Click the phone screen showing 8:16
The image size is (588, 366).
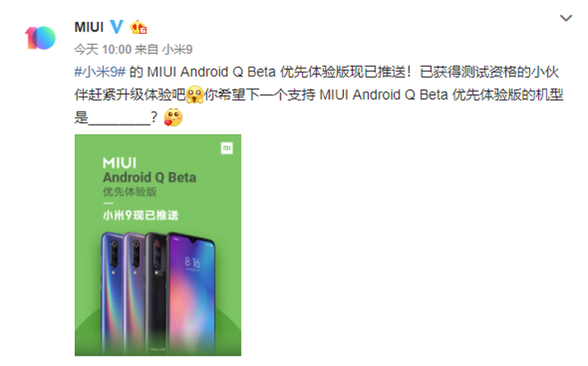pyautogui.click(x=192, y=292)
